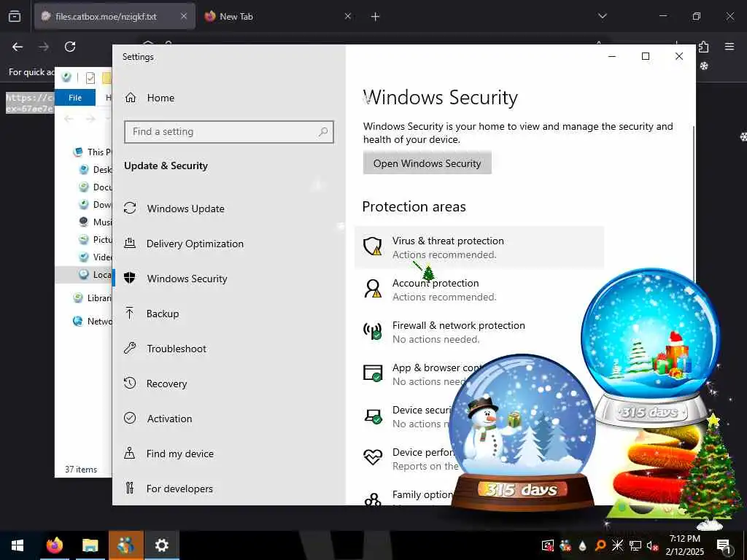Viewport: 747px width, 560px height.
Task: Click the Windows Security shield sidebar icon
Action: [x=130, y=278]
